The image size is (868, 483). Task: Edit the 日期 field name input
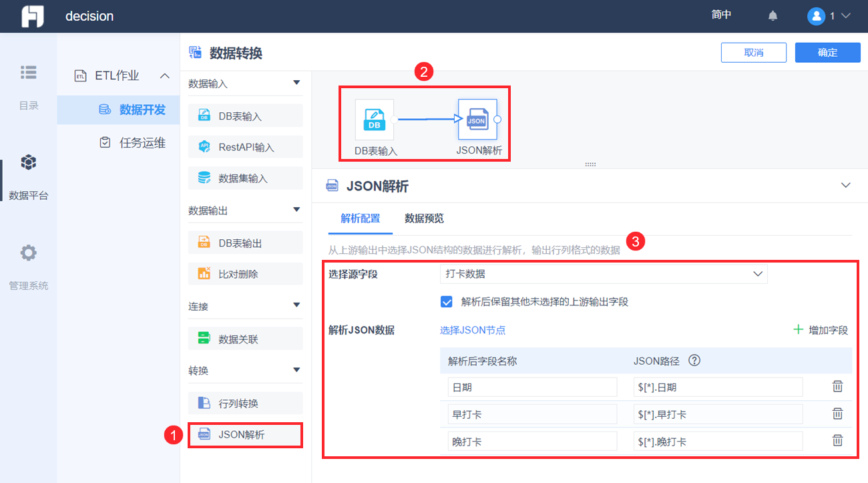pos(532,387)
